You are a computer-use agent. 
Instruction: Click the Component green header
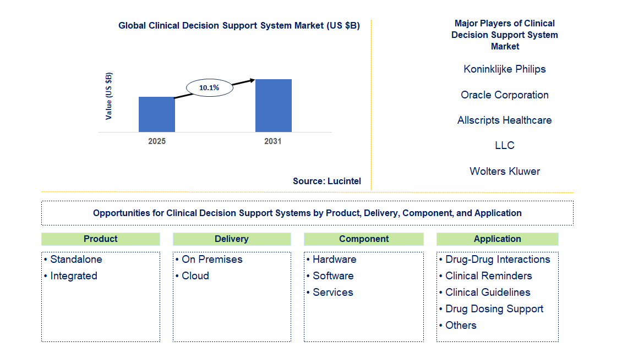364,239
